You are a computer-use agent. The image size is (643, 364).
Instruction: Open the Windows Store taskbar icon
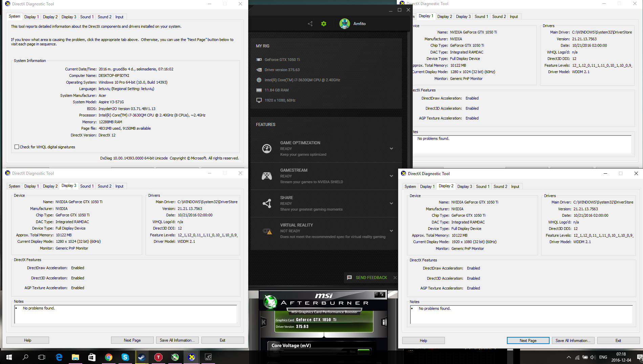pos(92,357)
